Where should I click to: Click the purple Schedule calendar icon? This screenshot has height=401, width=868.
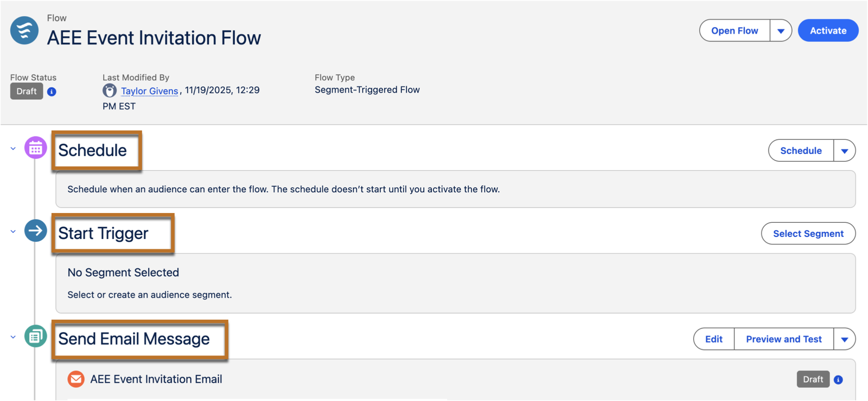click(x=35, y=147)
